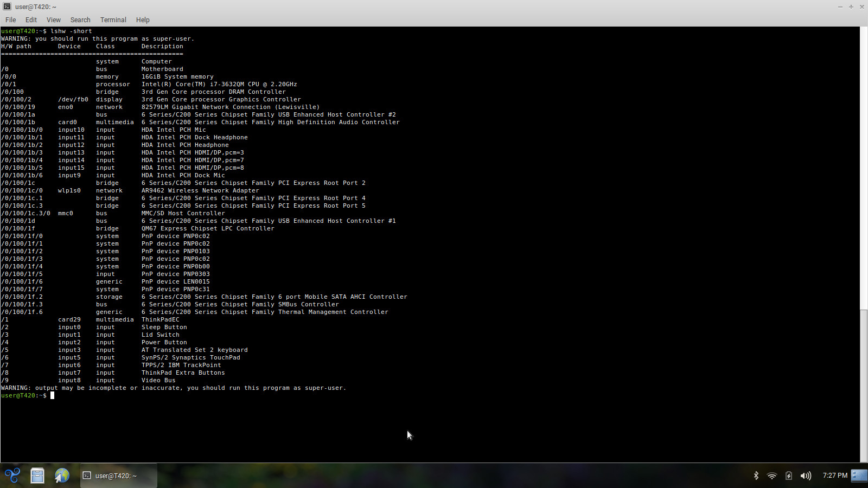Click 'AT Translated Set 2 keyboard'
The width and height of the screenshot is (868, 488).
coord(194,350)
